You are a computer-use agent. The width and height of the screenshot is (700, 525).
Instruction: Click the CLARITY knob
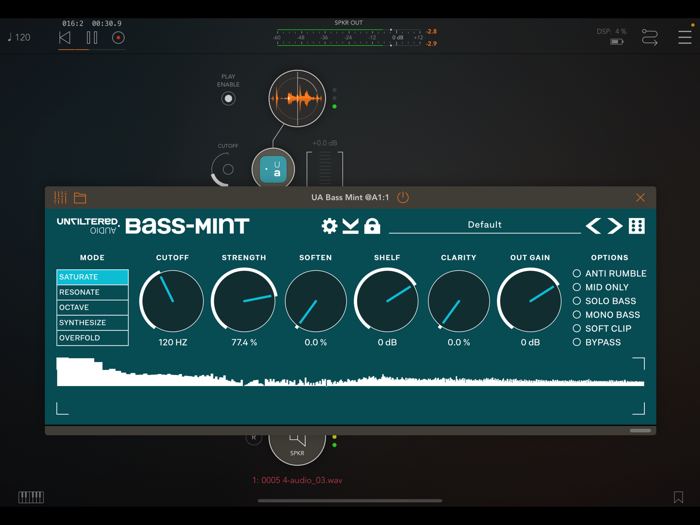click(x=458, y=301)
